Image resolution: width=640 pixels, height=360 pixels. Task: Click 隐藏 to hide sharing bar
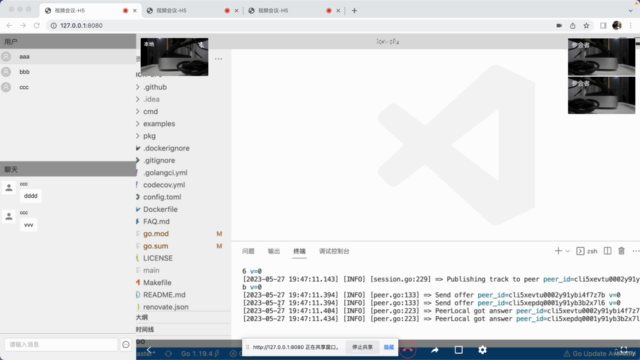(389, 347)
